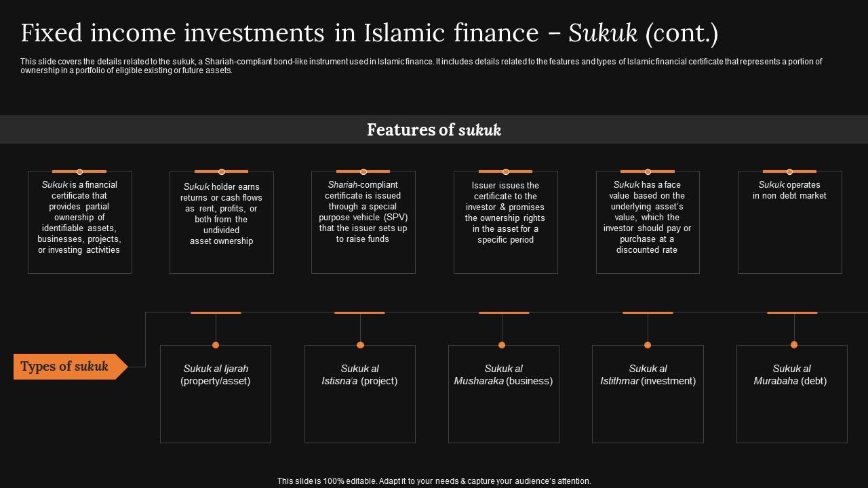Click the 'Sukuk al Istisna'a (project)' box

pyautogui.click(x=359, y=394)
